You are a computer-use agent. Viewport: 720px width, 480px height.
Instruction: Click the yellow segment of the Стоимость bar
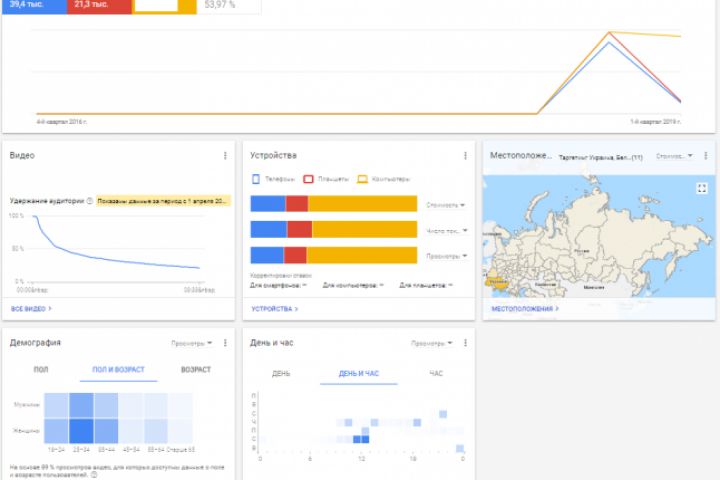(x=362, y=203)
